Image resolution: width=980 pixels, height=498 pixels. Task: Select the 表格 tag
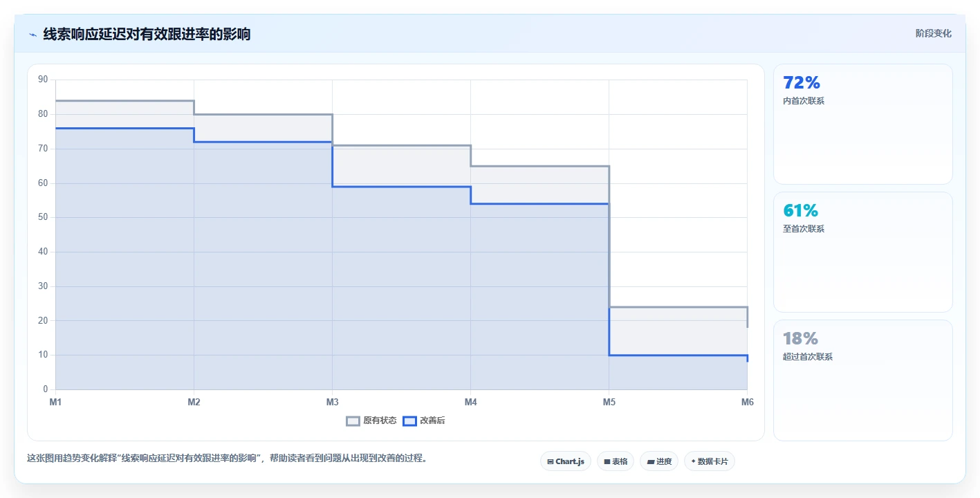[616, 461]
